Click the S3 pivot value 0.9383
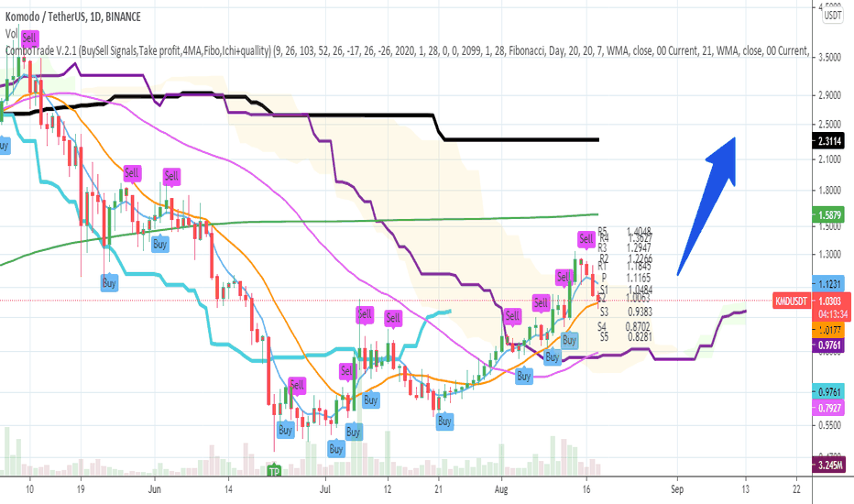 (x=640, y=312)
